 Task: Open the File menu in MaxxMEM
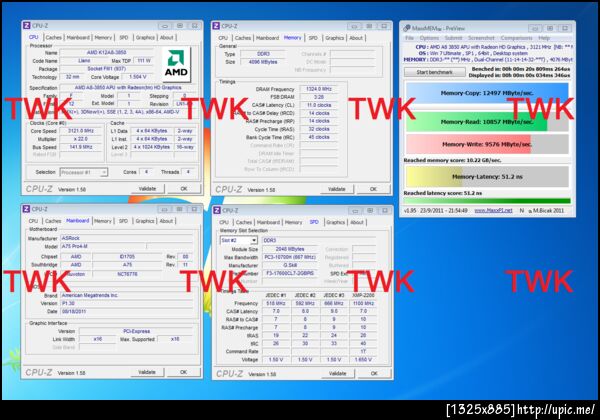pos(409,38)
